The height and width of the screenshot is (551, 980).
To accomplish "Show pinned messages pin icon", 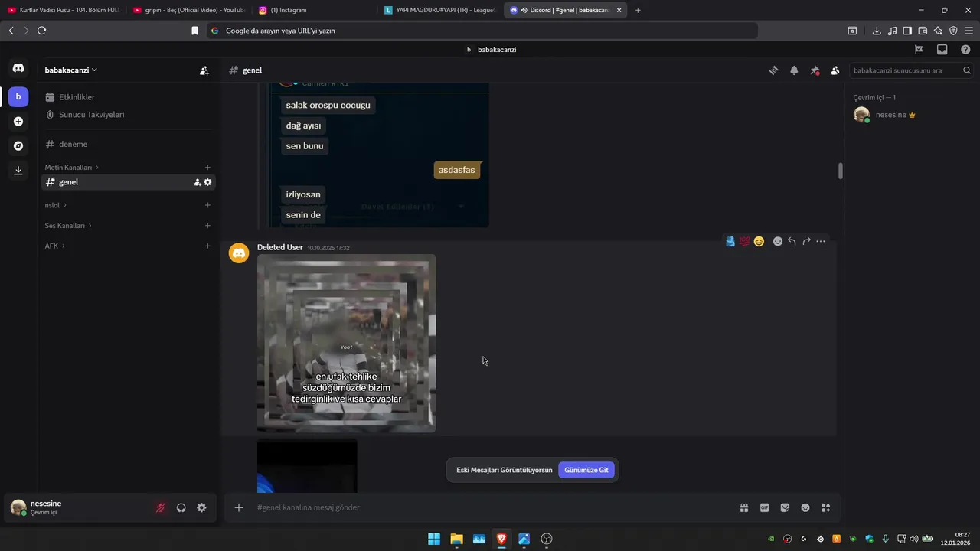I will click(815, 70).
